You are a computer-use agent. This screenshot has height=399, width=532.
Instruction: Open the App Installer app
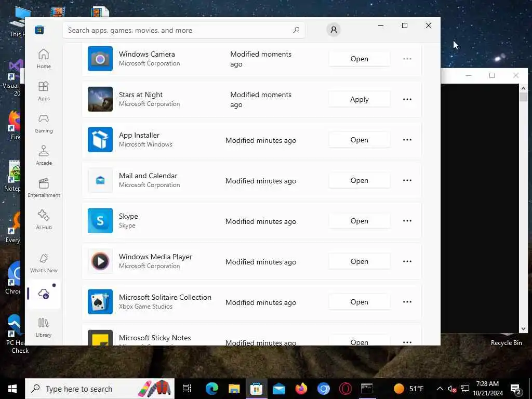click(360, 140)
